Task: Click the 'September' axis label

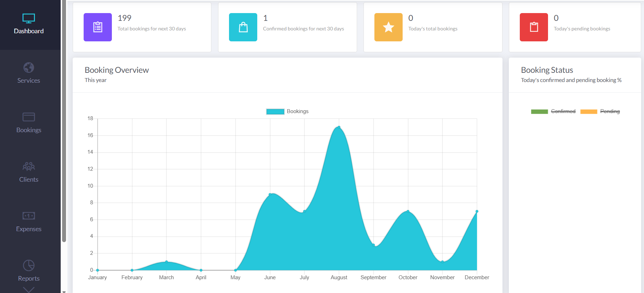Action: click(x=373, y=277)
